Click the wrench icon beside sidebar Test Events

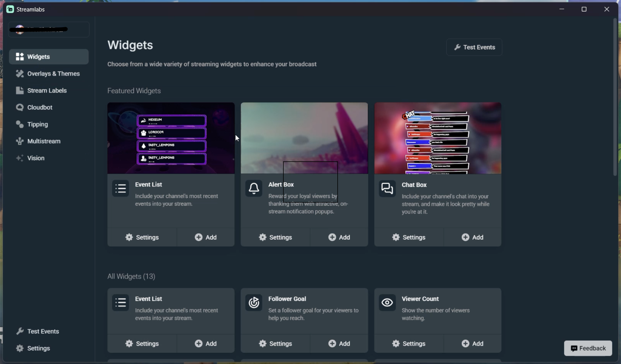point(20,331)
